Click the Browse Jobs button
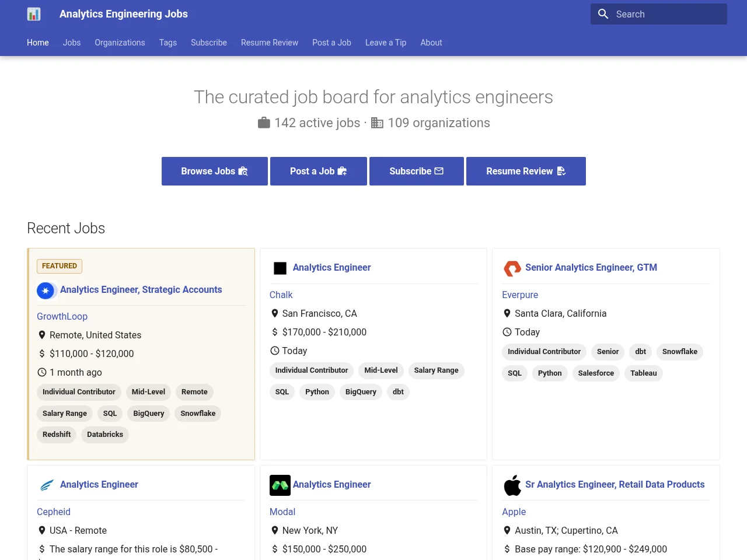Screen dimensions: 747x560 (215, 171)
